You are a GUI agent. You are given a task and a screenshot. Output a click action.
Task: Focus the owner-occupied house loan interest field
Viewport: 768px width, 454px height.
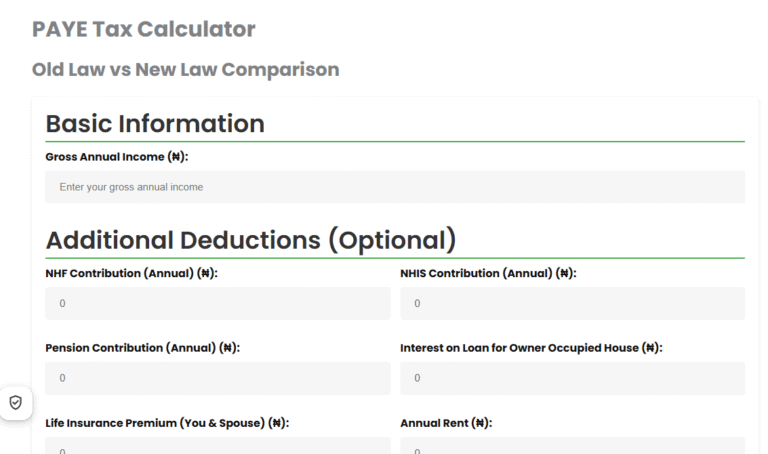pos(572,378)
